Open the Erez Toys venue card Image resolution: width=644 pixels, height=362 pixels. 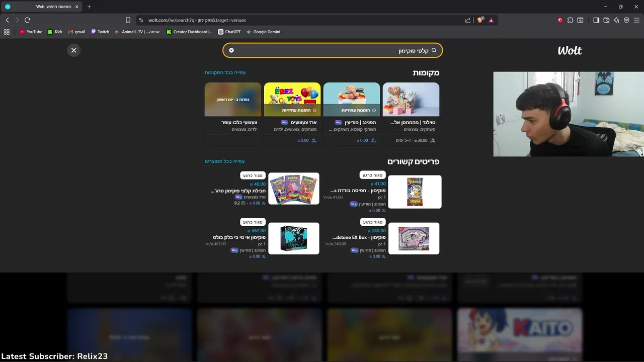pos(292,114)
